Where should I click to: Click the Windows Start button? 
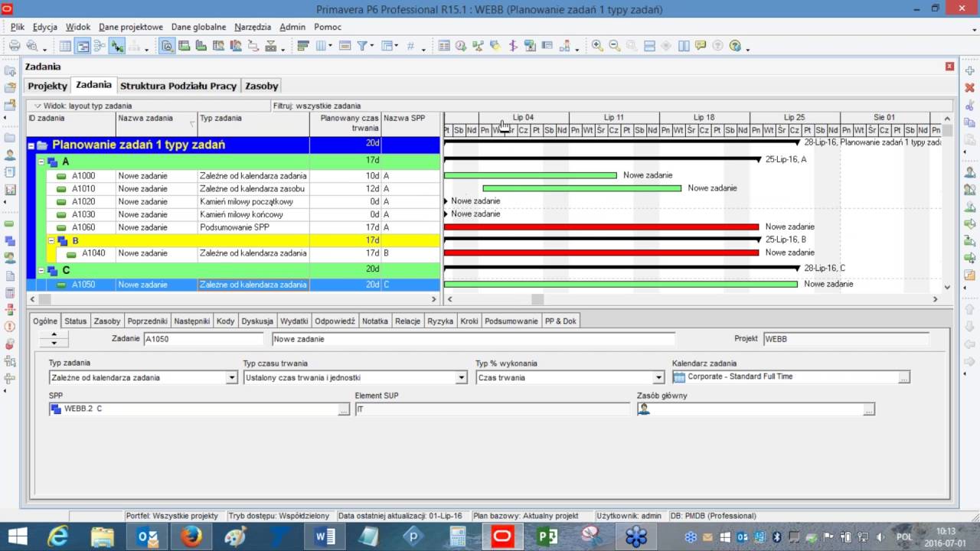click(17, 536)
